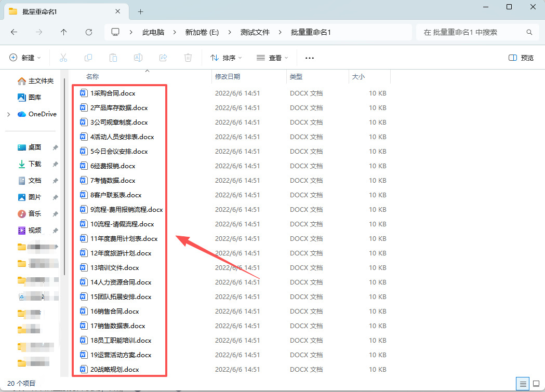
Task: Switch to details view icon at bottom right
Action: click(523, 384)
